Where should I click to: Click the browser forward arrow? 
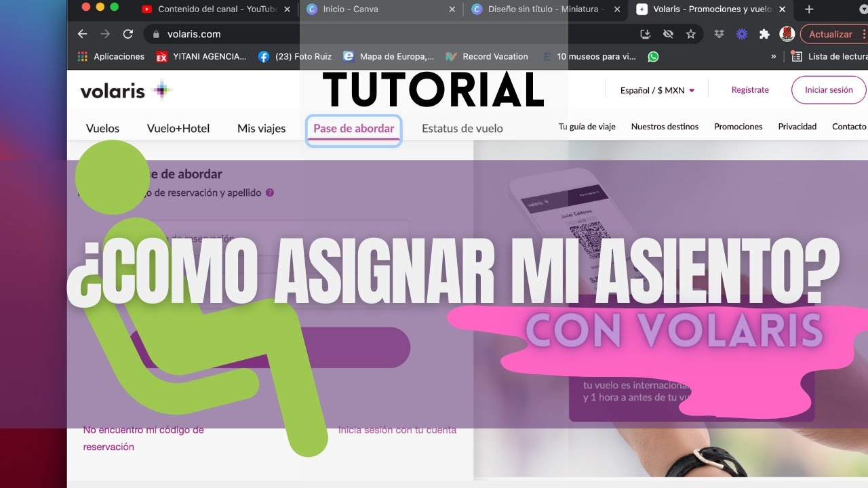click(105, 34)
